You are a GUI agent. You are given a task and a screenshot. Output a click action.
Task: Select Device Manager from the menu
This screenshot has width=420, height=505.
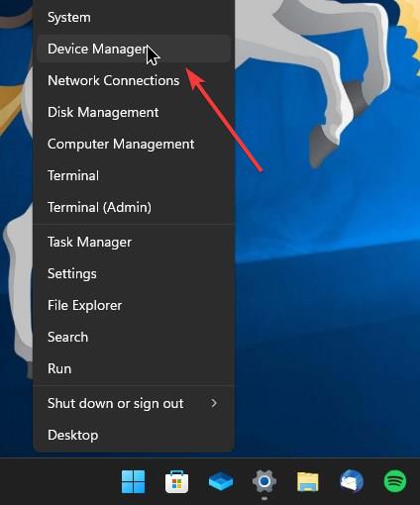point(134,49)
